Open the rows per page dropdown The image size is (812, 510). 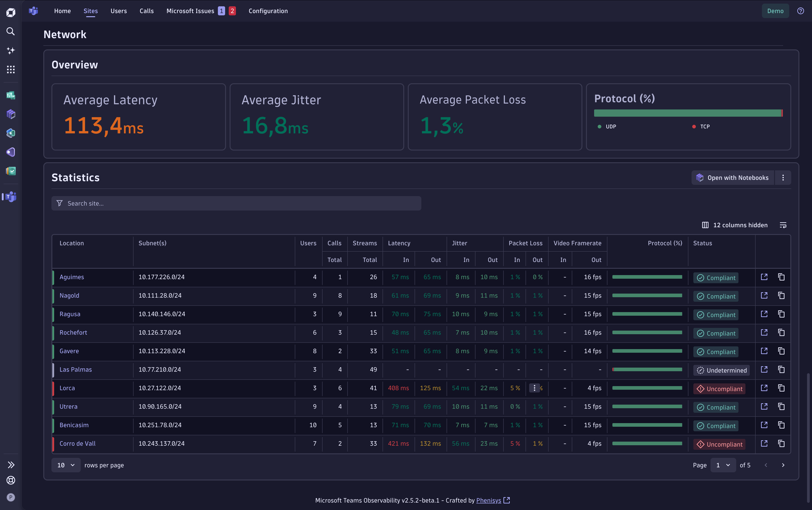point(66,465)
